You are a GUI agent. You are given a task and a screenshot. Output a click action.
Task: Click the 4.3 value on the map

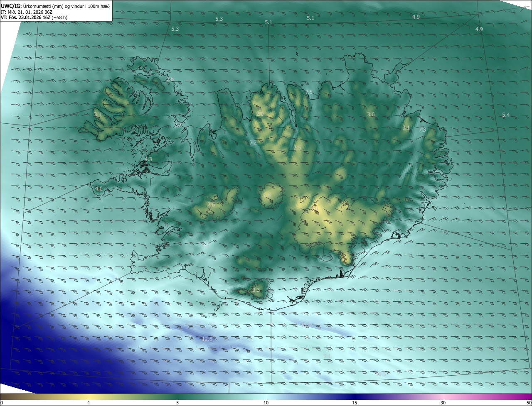tap(148, 159)
